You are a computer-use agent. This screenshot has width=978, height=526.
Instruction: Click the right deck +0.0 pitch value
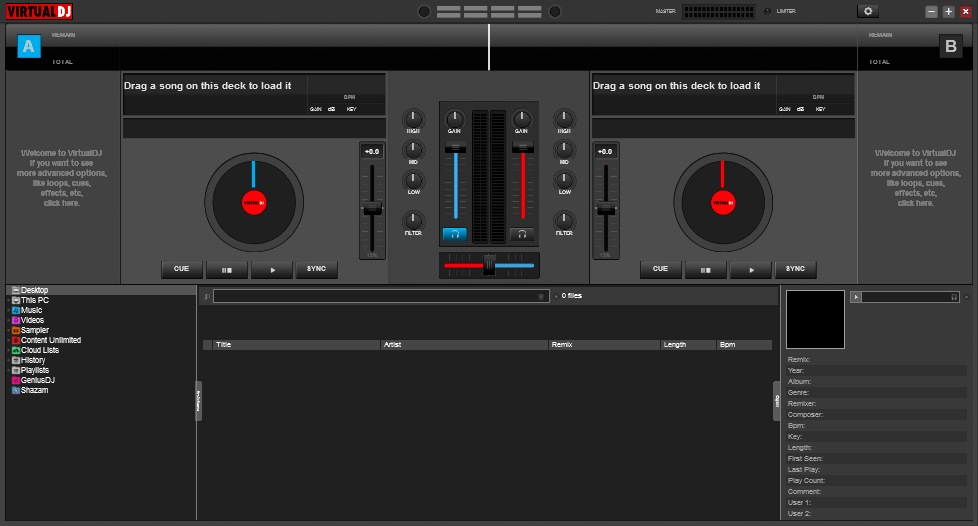coord(606,152)
